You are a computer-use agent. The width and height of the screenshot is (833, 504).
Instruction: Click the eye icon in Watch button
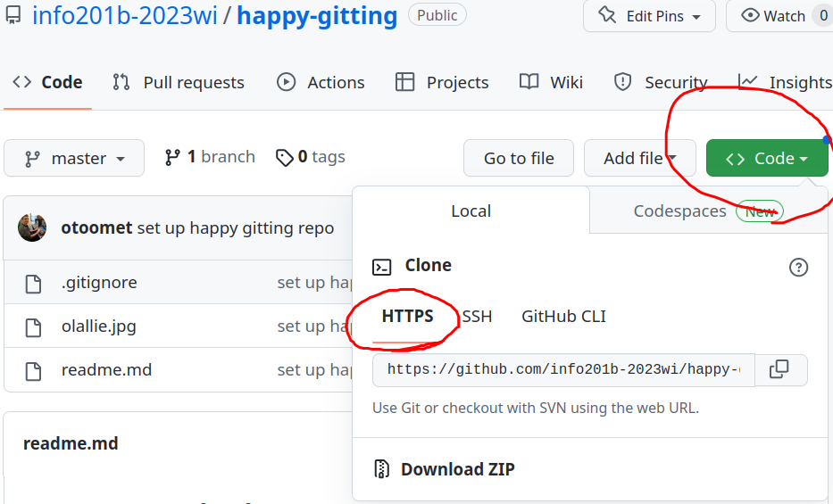(750, 15)
